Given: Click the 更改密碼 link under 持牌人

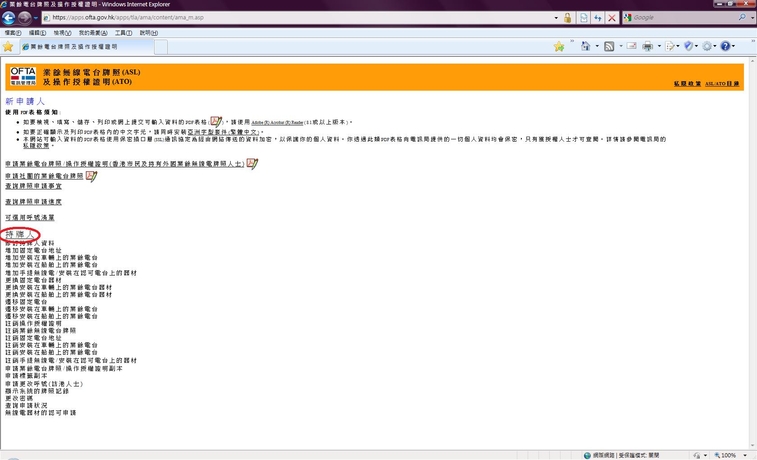Looking at the screenshot, I should (x=20, y=397).
